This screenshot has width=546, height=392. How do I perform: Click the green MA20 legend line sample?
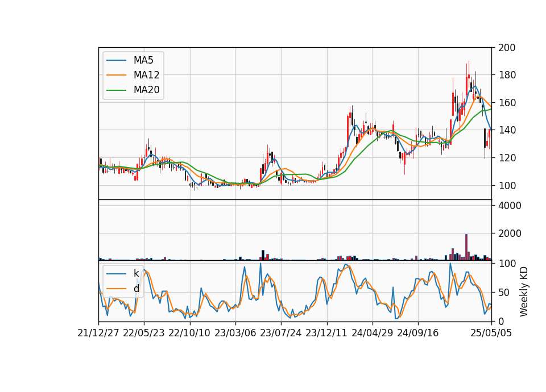click(116, 90)
